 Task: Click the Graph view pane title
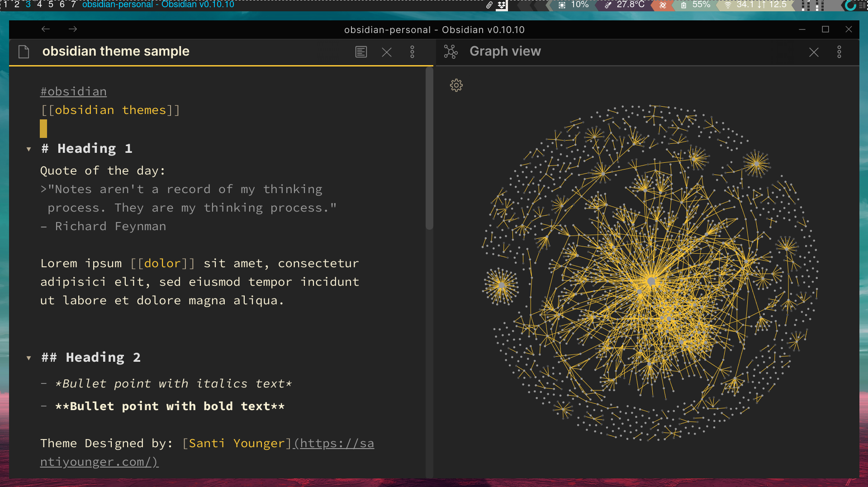tap(505, 51)
